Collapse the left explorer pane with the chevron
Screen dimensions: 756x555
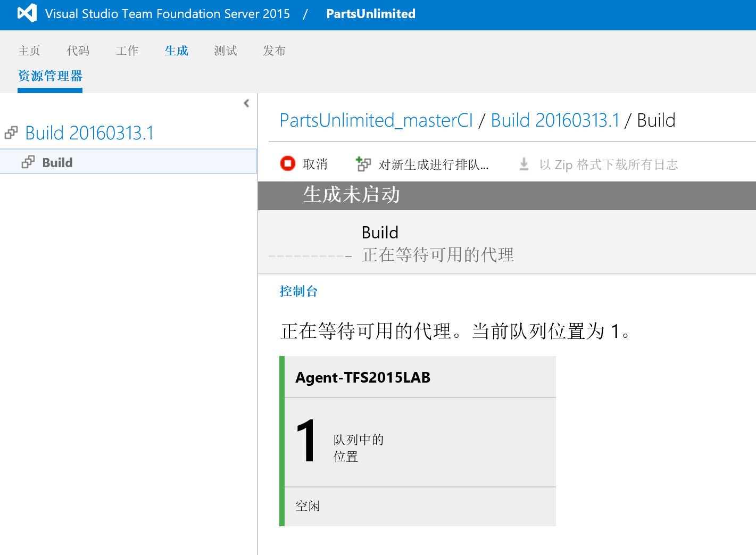click(x=246, y=103)
